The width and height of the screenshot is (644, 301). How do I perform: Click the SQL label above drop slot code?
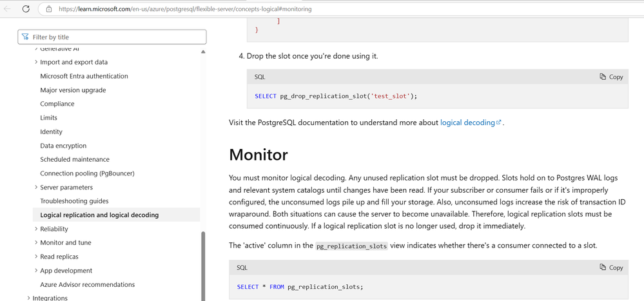pos(260,77)
